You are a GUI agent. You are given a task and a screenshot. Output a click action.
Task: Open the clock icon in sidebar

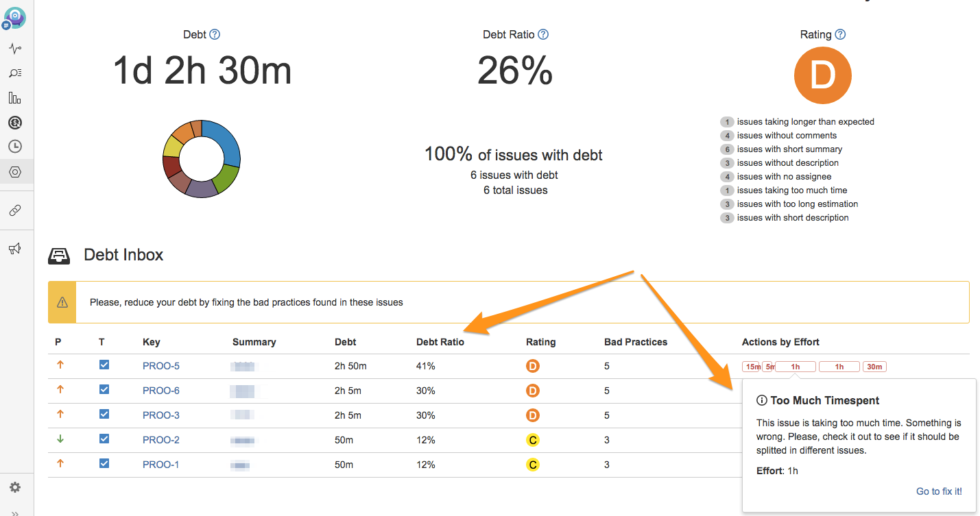(15, 147)
